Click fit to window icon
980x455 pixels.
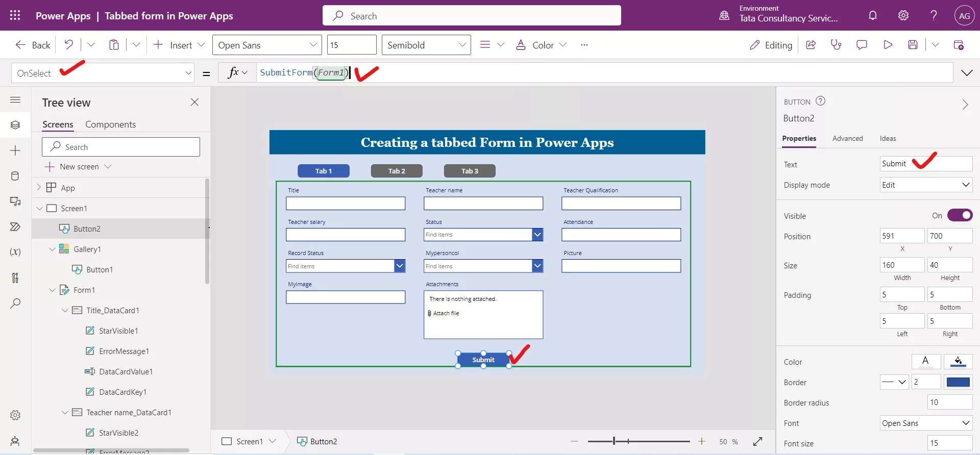pos(758,441)
